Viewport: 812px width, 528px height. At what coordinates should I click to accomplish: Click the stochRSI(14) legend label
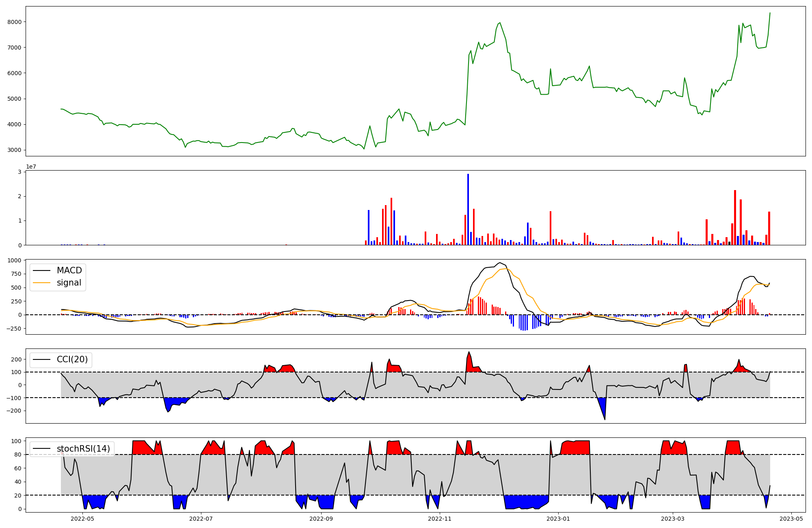[x=84, y=449]
